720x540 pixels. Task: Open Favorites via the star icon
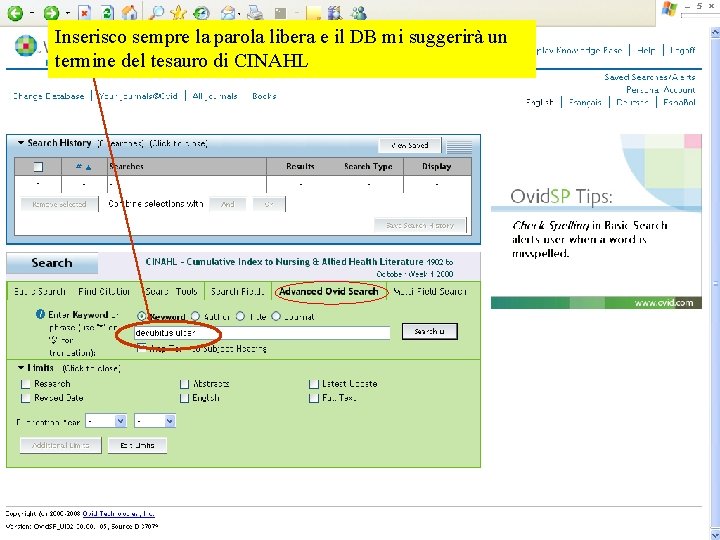pos(178,13)
